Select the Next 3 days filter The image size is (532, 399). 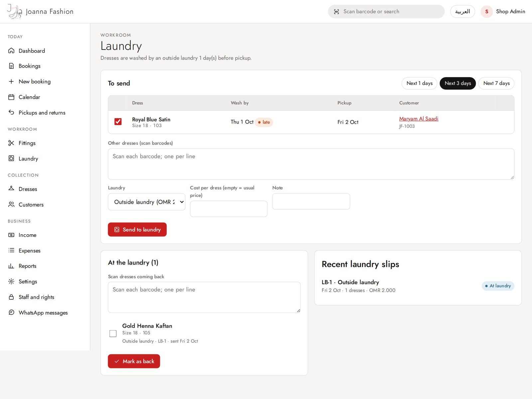(x=458, y=83)
